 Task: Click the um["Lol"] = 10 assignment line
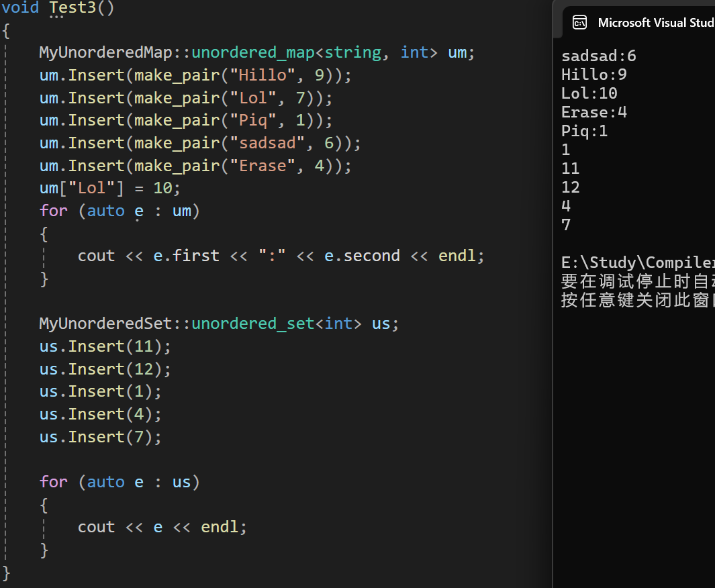(110, 188)
